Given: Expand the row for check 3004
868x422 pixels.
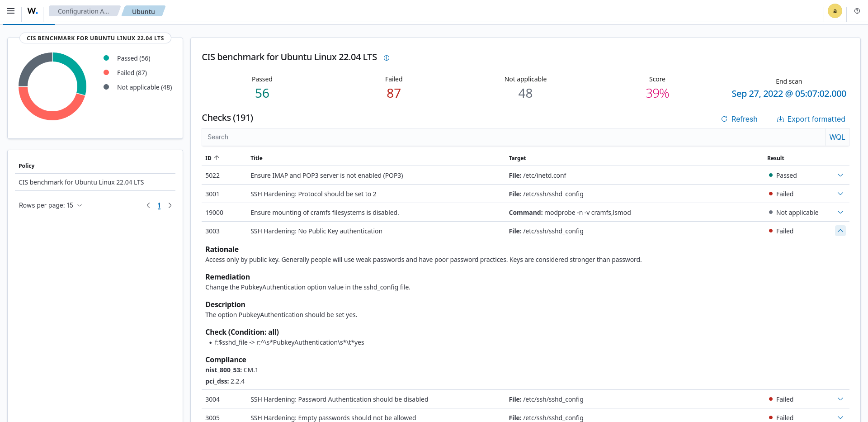Looking at the screenshot, I should (x=840, y=399).
